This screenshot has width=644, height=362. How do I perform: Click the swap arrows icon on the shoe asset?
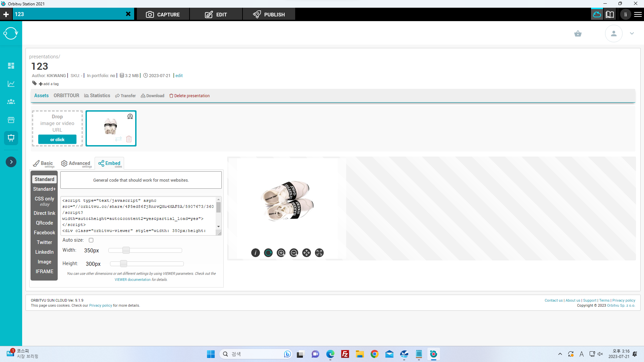(x=118, y=139)
